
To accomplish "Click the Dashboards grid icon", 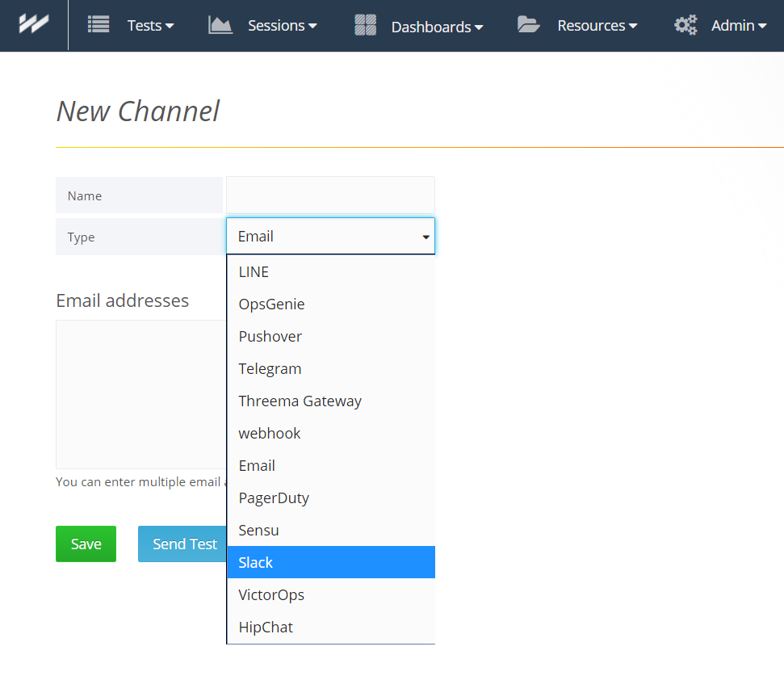I will click(366, 25).
